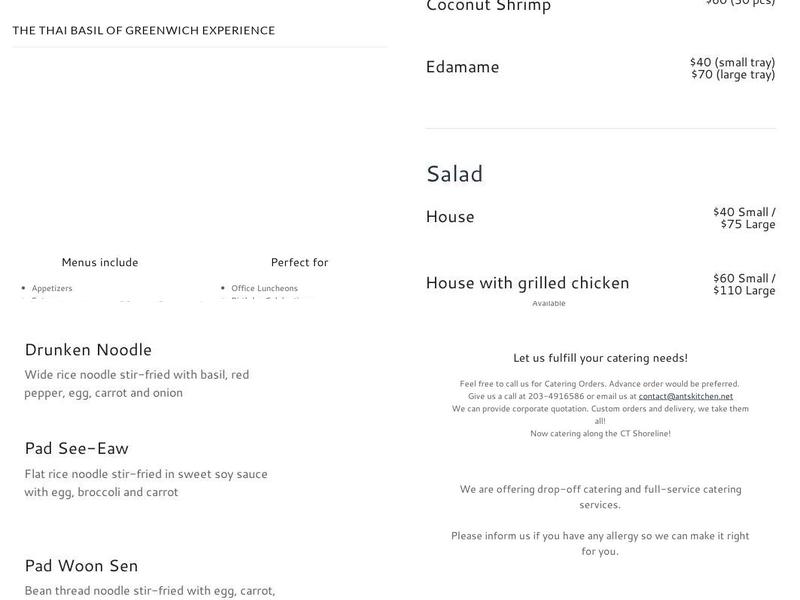Click House with grilled chicken item
The width and height of the screenshot is (800, 600).
coord(527,282)
